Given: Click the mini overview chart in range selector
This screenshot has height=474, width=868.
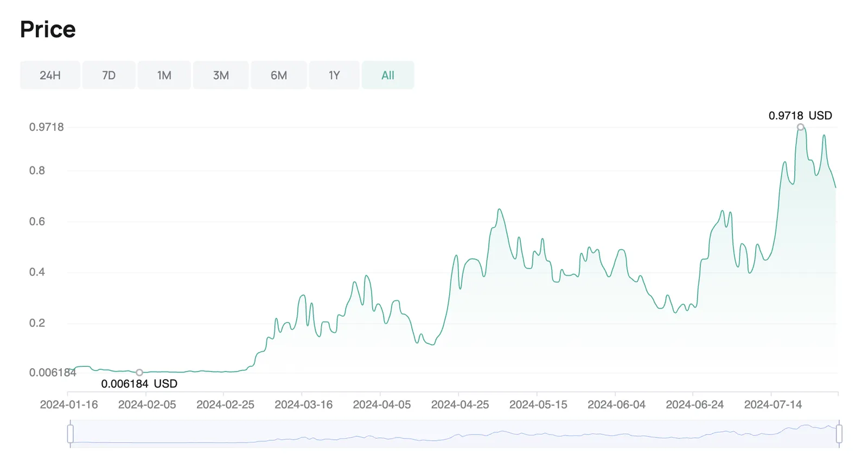Looking at the screenshot, I should [x=455, y=434].
